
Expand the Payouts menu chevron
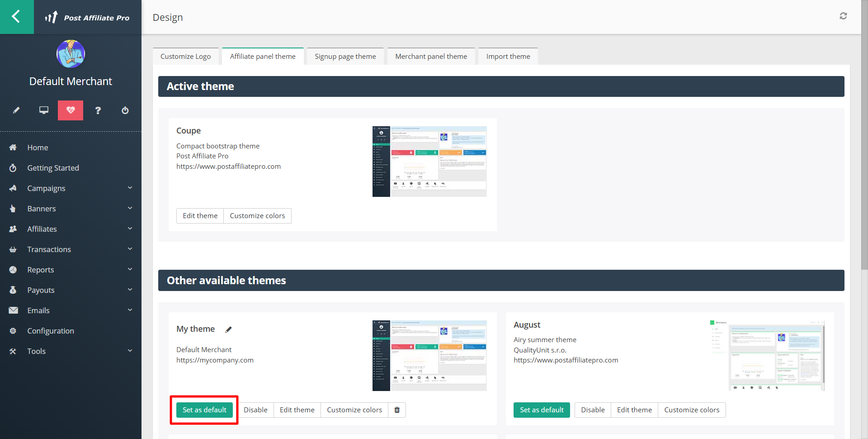point(130,290)
